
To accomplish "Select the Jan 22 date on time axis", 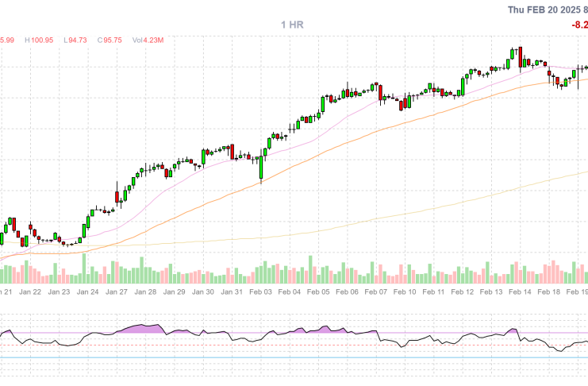I will 31,292.
